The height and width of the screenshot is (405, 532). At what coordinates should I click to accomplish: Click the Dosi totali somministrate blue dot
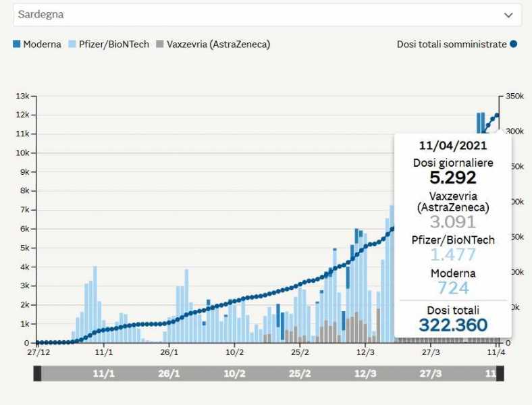click(513, 44)
